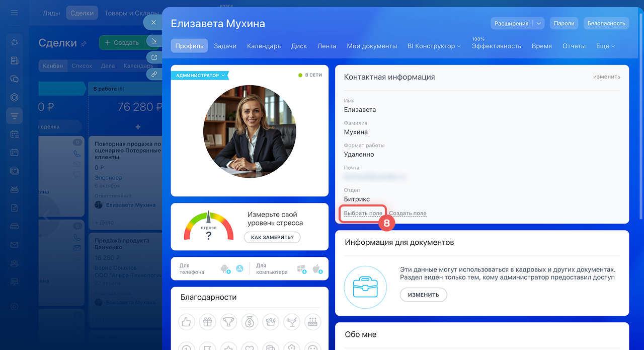Switch to the Задачи tab
Image resolution: width=644 pixels, height=350 pixels.
point(225,46)
